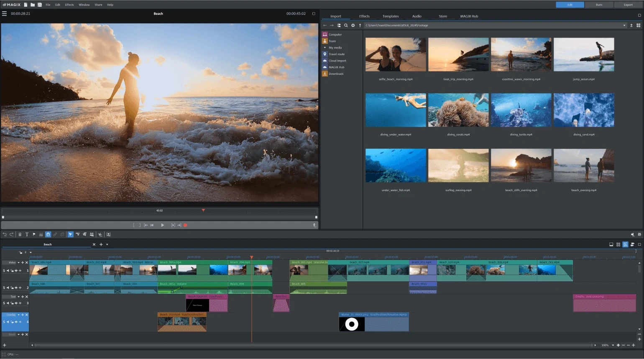Switch to storyboard mode view
This screenshot has width=644, height=359.
tap(611, 244)
